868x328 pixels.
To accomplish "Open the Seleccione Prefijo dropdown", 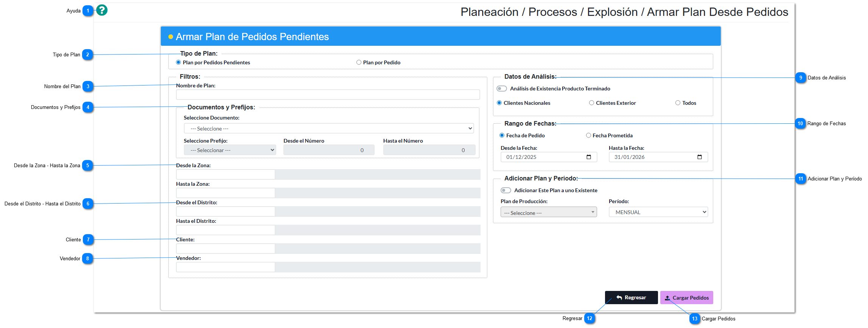I will point(230,150).
